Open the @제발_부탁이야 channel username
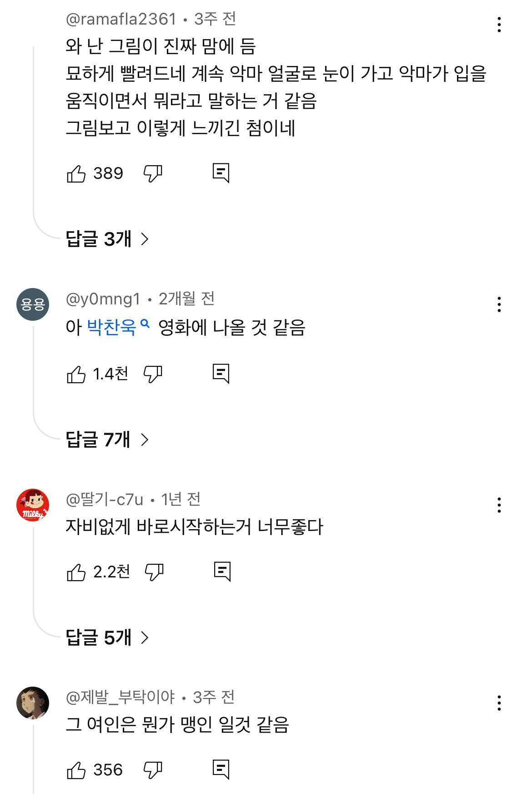The image size is (532, 794). pos(120,697)
